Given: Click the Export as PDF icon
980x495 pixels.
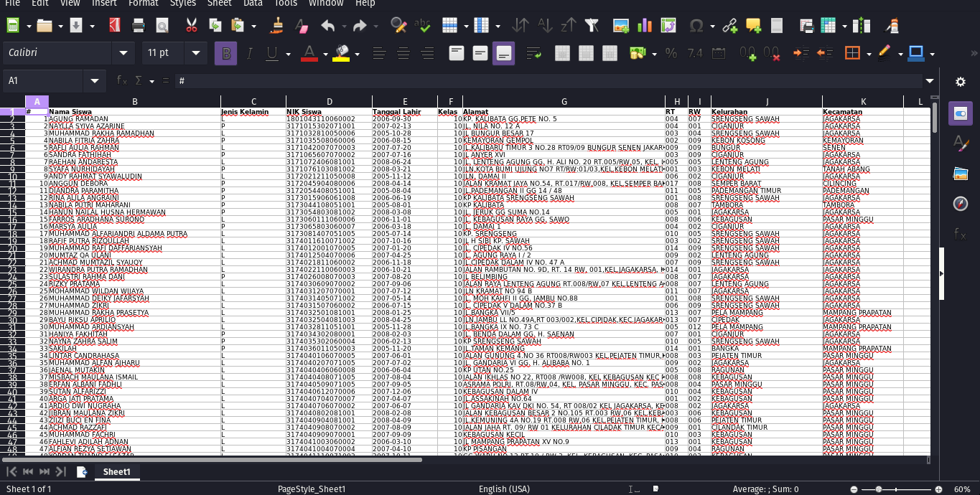Looking at the screenshot, I should tap(114, 26).
